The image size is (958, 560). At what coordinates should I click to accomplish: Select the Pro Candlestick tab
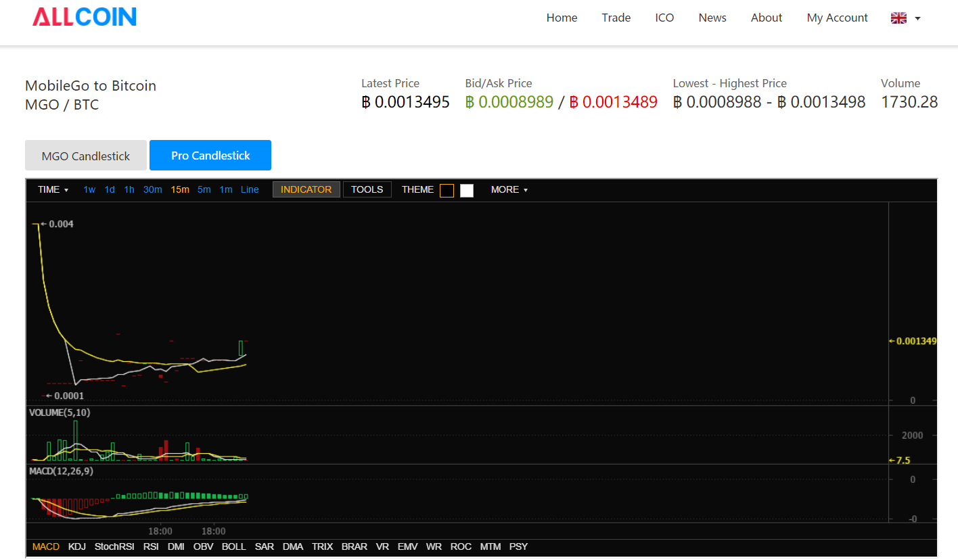pos(210,156)
